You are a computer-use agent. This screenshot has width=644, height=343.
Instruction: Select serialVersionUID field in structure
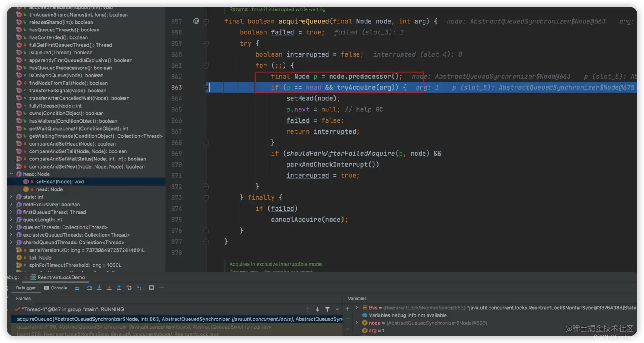click(x=87, y=250)
